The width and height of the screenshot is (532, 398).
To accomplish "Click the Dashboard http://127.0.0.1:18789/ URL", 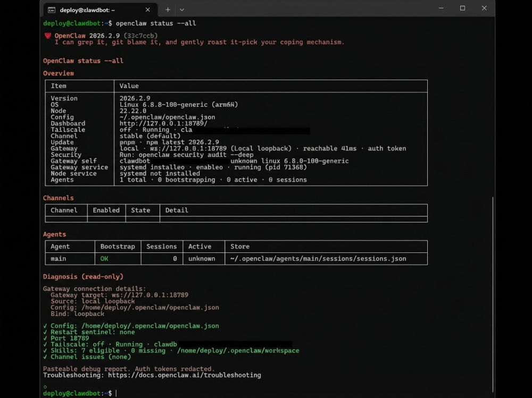I will pos(163,123).
